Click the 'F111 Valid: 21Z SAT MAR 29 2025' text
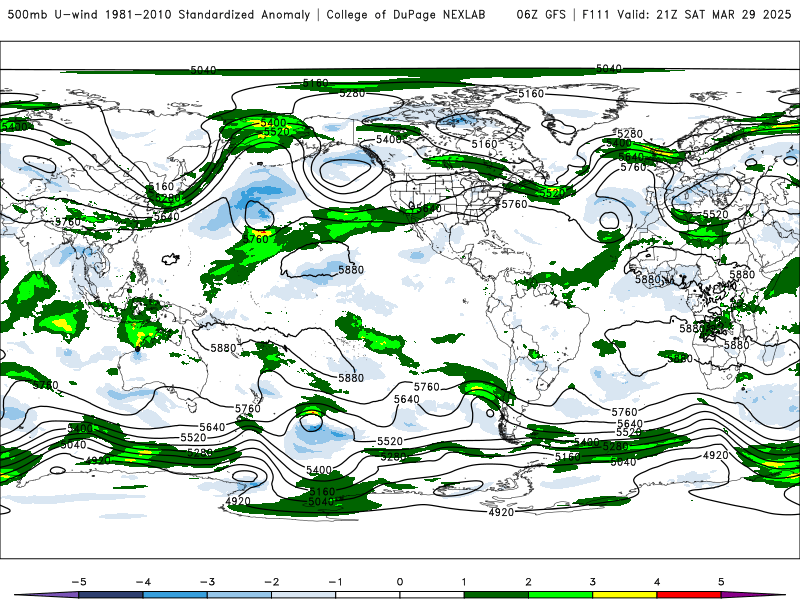The image size is (800, 600). (687, 14)
